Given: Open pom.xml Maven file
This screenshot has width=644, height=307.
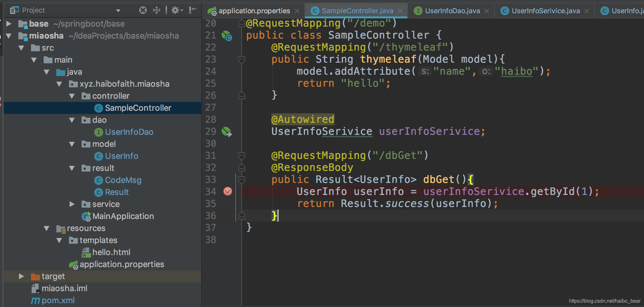Looking at the screenshot, I should click(58, 300).
